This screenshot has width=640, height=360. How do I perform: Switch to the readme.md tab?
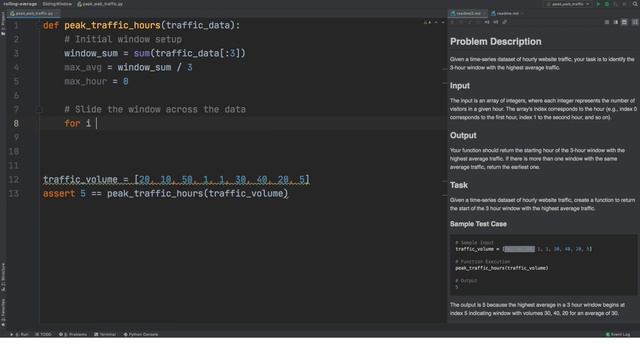point(507,13)
